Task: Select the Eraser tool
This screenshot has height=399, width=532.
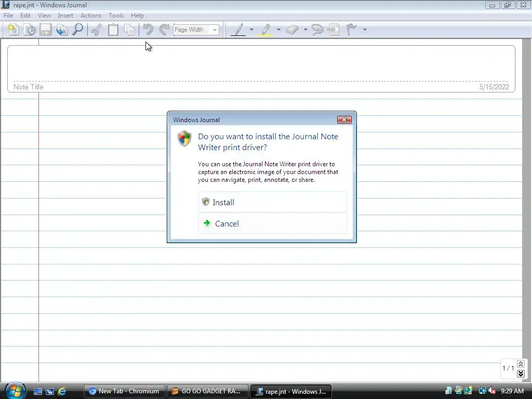Action: pos(292,30)
